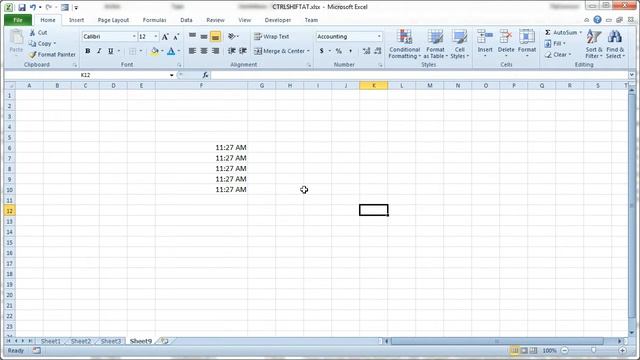Click the Zoom In plus button
The height and width of the screenshot is (360, 640).
pyautogui.click(x=622, y=351)
